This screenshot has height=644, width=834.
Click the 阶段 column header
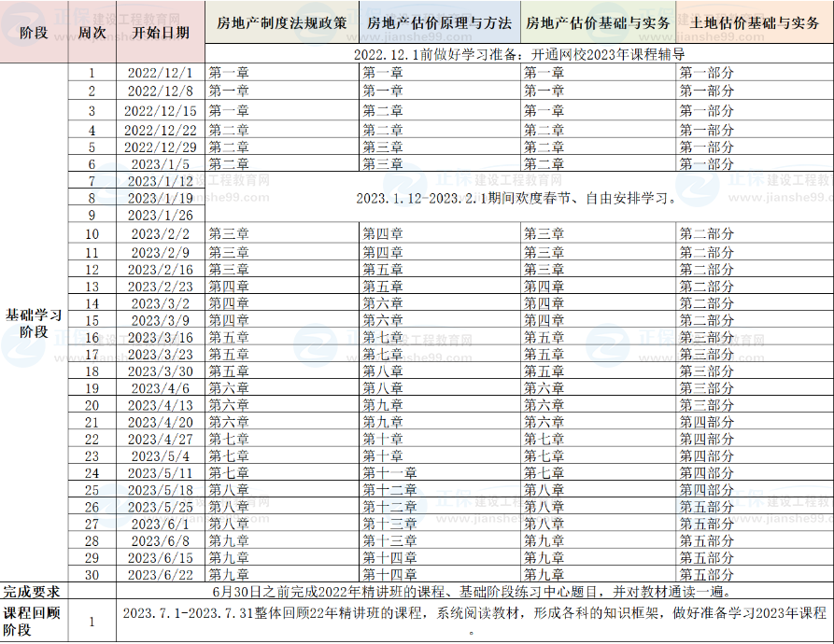[34, 32]
